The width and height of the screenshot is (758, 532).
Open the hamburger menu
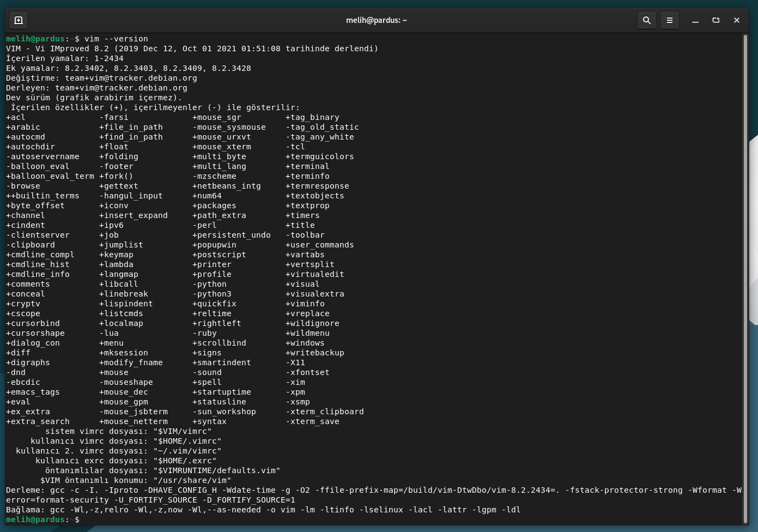click(670, 20)
